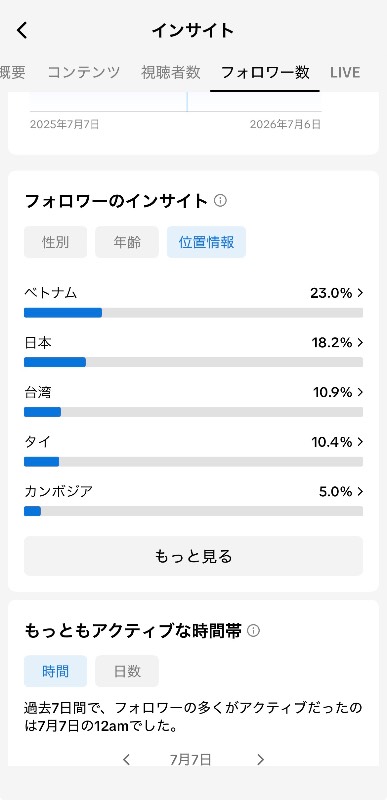This screenshot has width=387, height=800.
Task: Select the 日数 view chip
Action: (127, 671)
